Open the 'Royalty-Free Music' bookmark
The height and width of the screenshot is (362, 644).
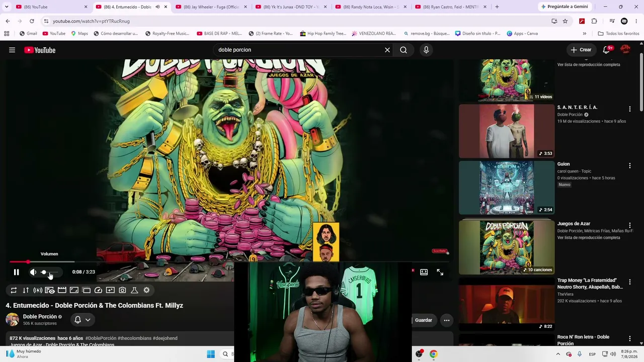tap(167, 34)
